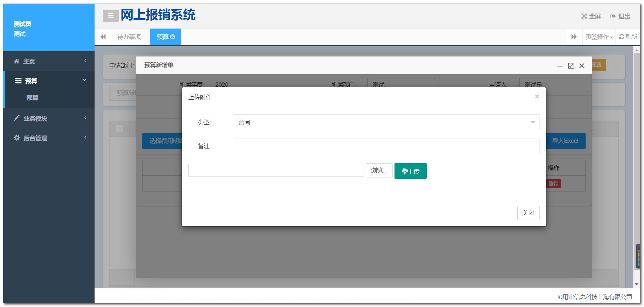Click the fullscreen 全屏 icon
Screen dimensions: 644x307
(x=584, y=16)
